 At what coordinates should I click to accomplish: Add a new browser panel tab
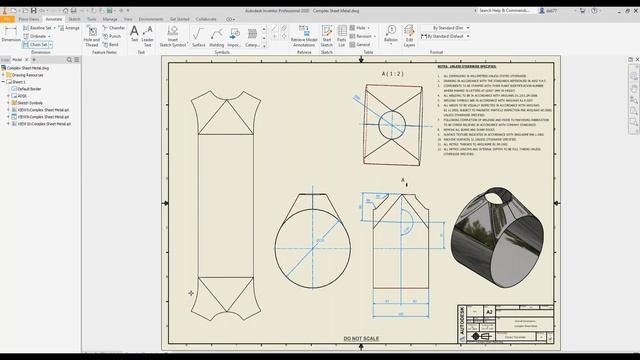click(x=34, y=60)
